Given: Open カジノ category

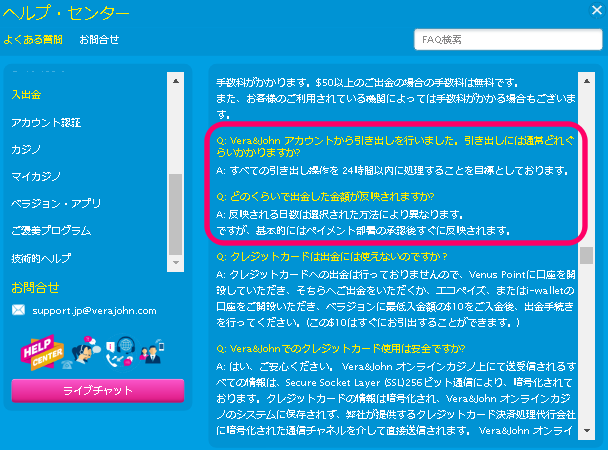Looking at the screenshot, I should pos(26,150).
